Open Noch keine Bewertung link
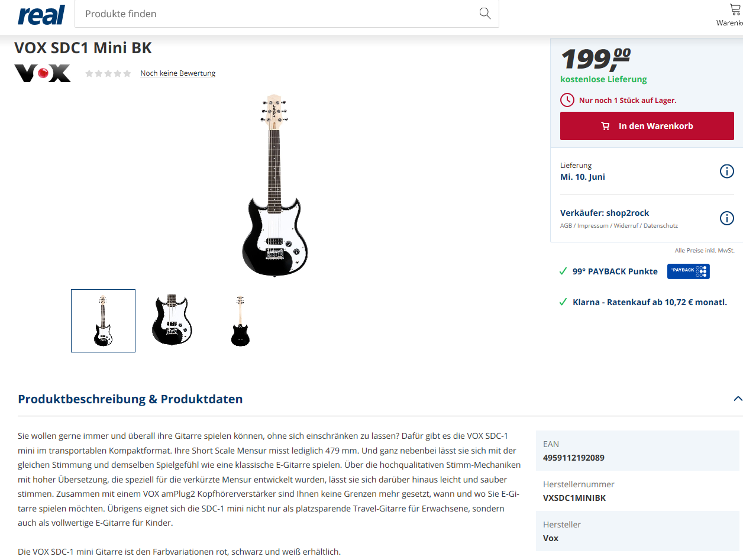 tap(177, 73)
